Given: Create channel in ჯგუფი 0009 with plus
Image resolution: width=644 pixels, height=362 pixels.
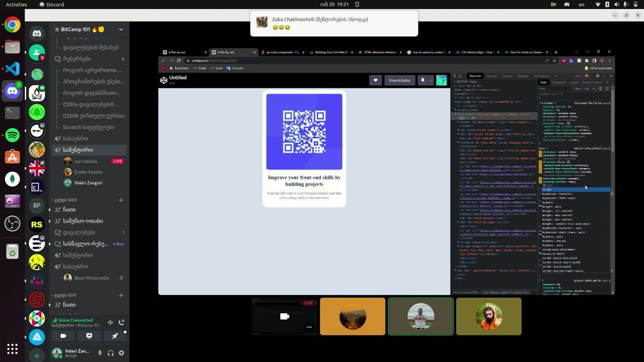Looking at the screenshot, I should 121,200.
